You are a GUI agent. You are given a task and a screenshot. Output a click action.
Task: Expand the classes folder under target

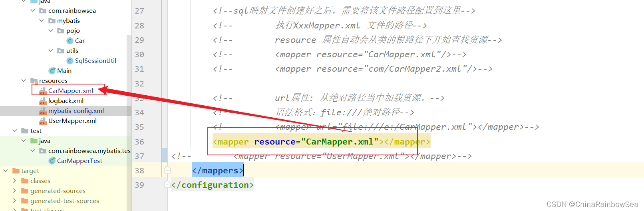coord(15,181)
